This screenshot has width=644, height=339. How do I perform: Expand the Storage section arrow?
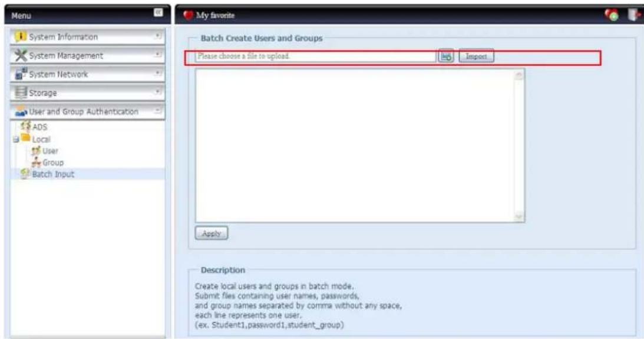[158, 93]
